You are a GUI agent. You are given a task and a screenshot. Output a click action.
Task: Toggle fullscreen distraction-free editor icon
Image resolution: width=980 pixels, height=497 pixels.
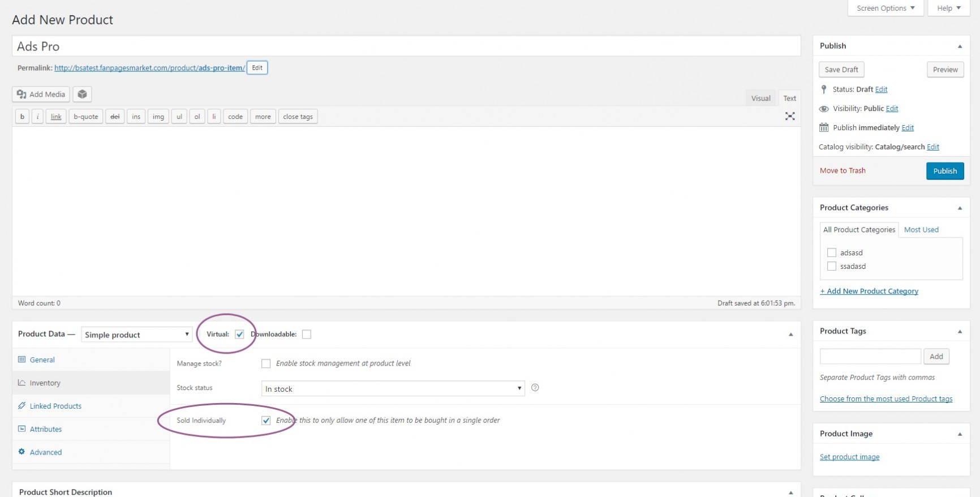pyautogui.click(x=790, y=116)
